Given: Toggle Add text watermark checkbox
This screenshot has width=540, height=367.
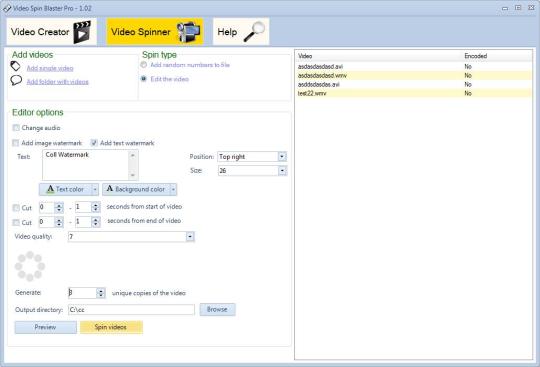Looking at the screenshot, I should [94, 143].
